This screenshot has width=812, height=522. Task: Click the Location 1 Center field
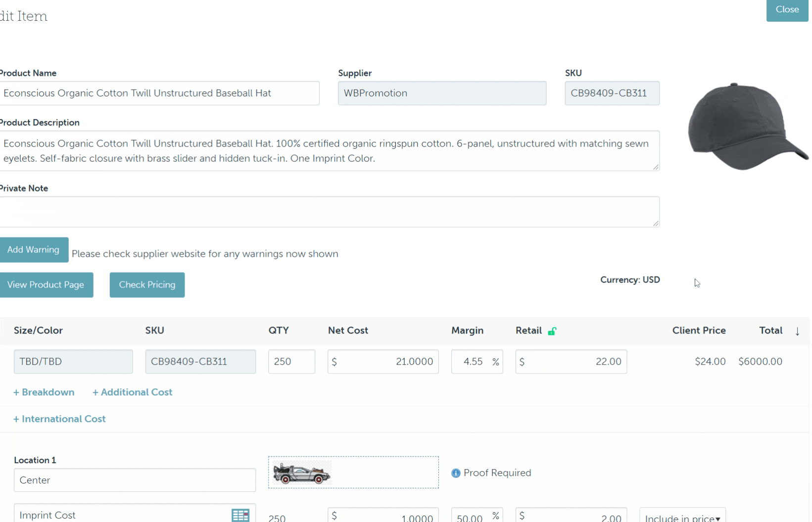coord(135,480)
